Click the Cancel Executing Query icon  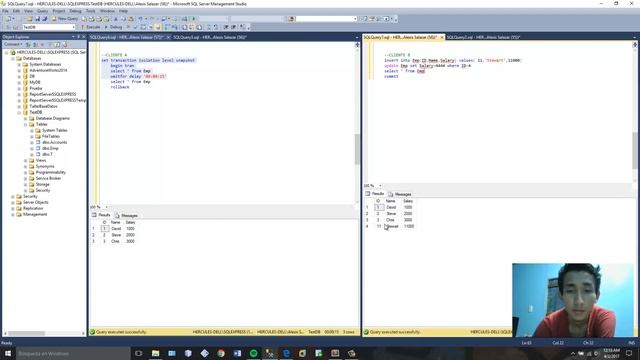[x=128, y=27]
